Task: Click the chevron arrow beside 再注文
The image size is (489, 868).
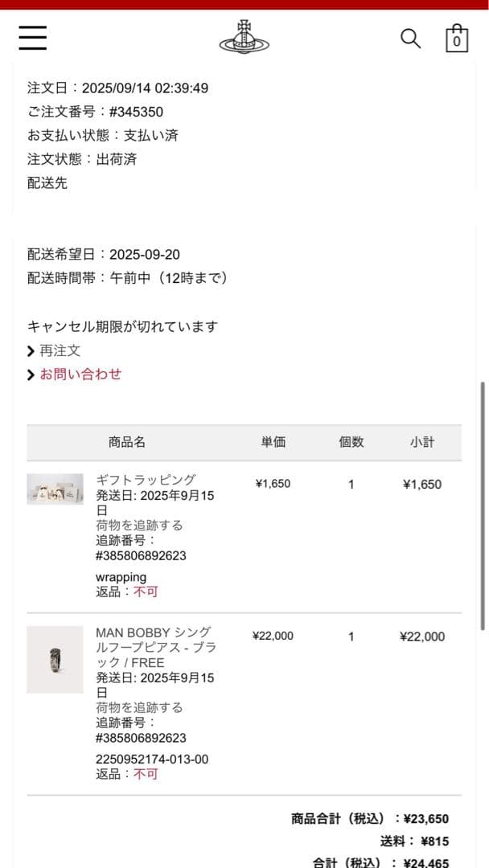Action: [x=30, y=350]
